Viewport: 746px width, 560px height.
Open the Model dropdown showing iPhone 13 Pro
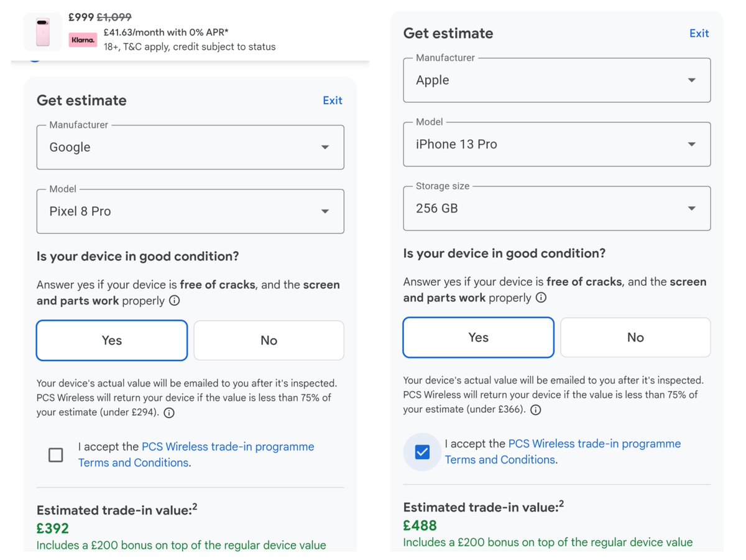[x=557, y=144]
